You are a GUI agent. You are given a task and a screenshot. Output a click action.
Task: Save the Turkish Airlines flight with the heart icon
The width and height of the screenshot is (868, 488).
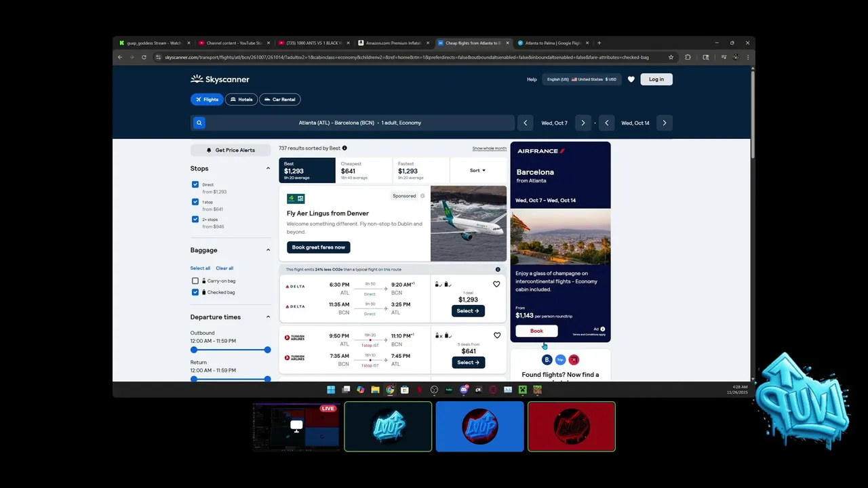click(496, 335)
